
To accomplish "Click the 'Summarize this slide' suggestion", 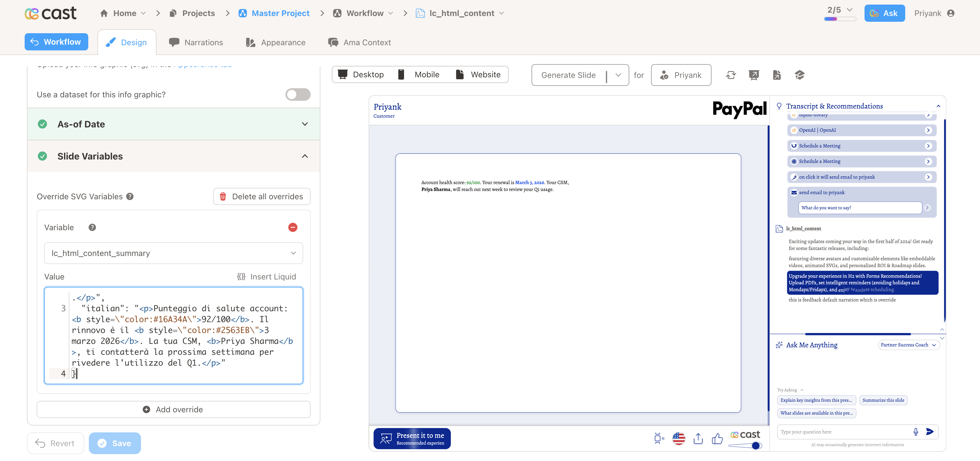I will pyautogui.click(x=883, y=400).
